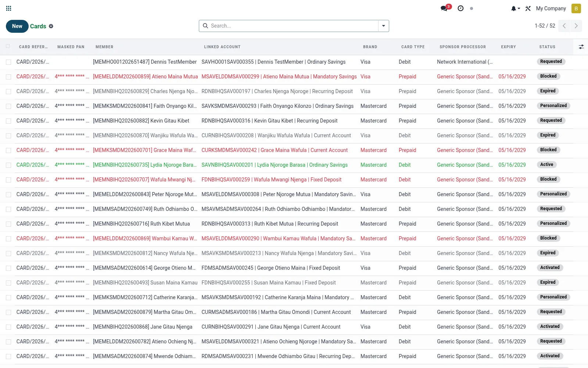The width and height of the screenshot is (588, 368).
Task: Open the My Company switcher
Action: pyautogui.click(x=551, y=8)
